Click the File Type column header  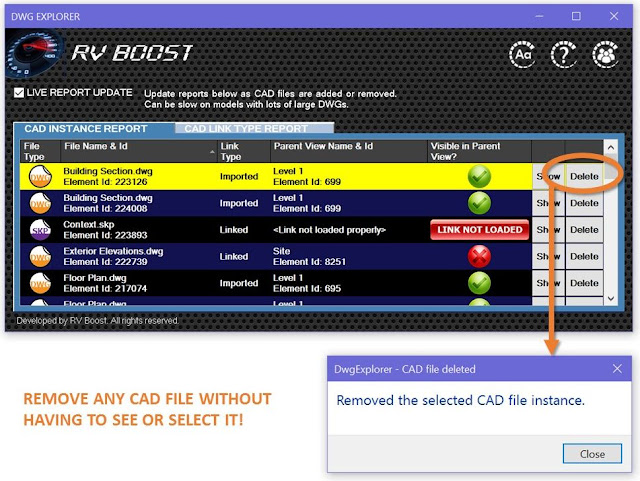tap(40, 151)
